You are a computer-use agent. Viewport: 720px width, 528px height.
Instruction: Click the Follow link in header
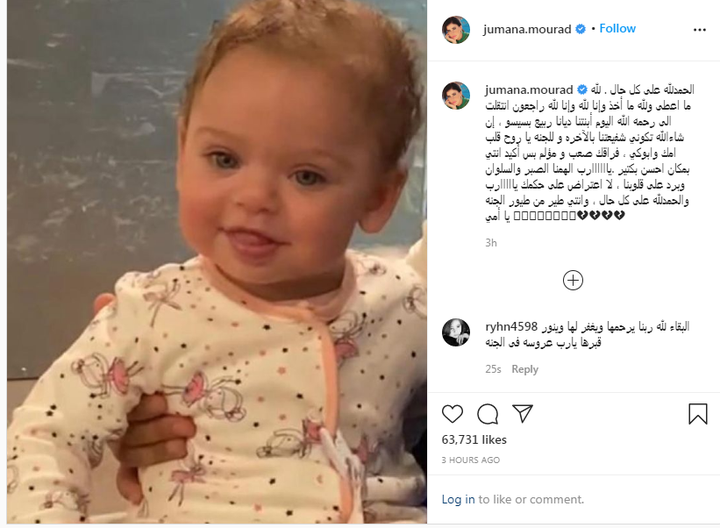[617, 28]
